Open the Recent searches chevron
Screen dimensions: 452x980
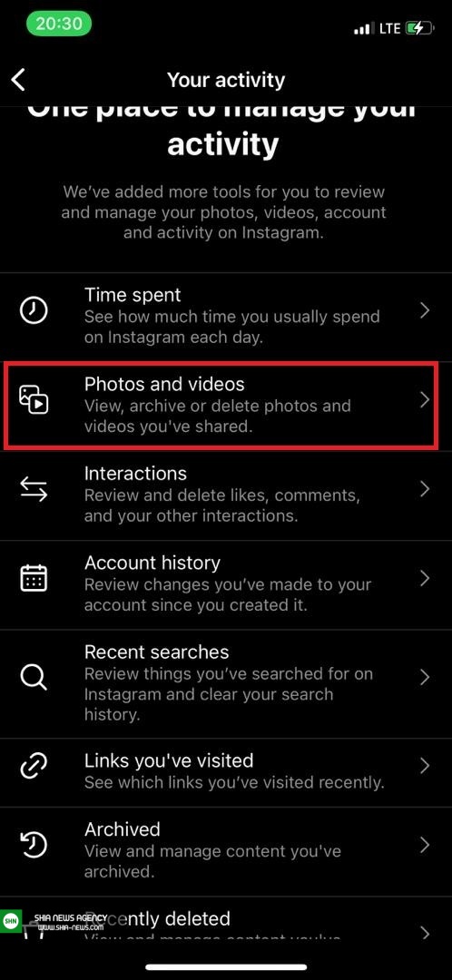coord(425,678)
